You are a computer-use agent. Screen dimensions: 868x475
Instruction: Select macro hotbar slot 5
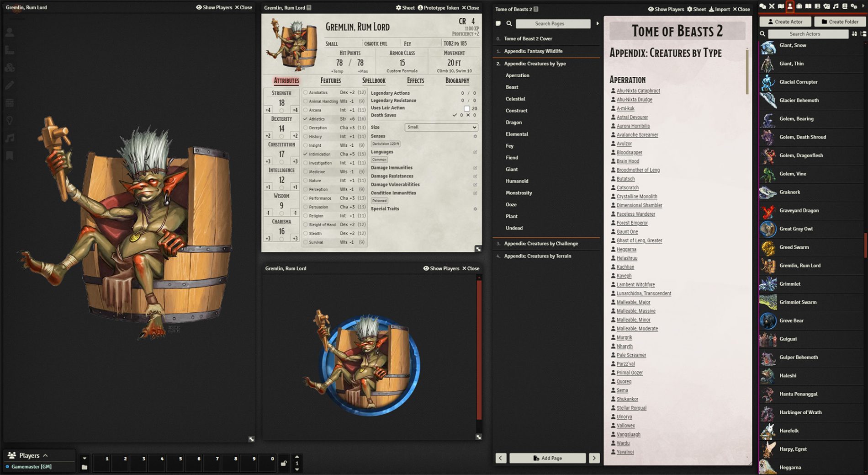click(175, 463)
